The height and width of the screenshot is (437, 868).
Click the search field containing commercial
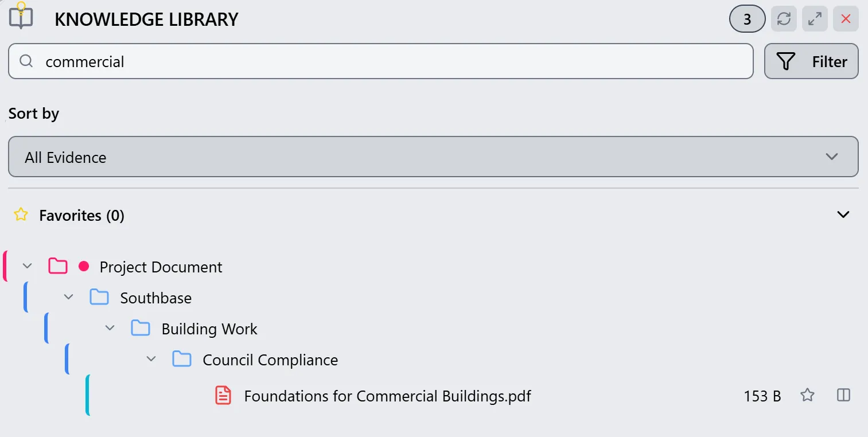tap(380, 61)
